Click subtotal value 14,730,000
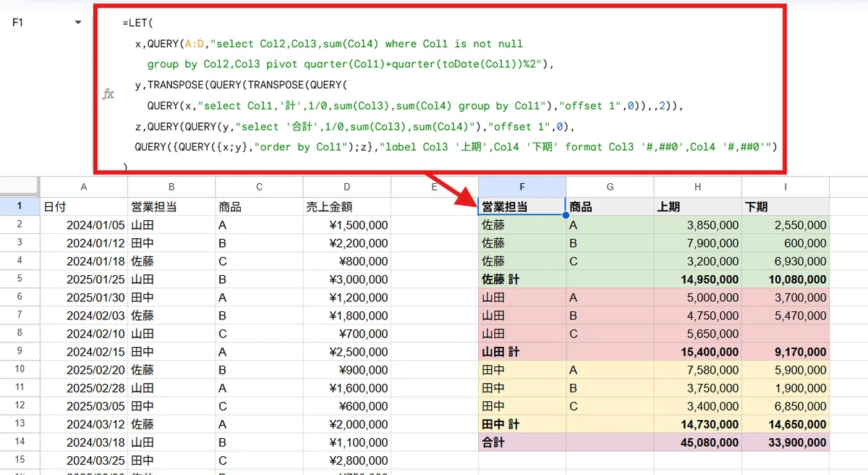 (x=697, y=424)
